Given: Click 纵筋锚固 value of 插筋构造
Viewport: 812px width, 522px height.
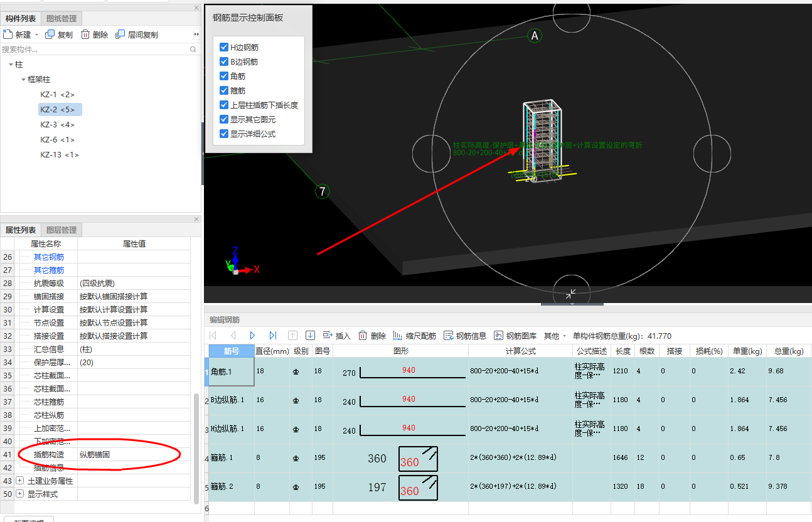Looking at the screenshot, I should 134,454.
